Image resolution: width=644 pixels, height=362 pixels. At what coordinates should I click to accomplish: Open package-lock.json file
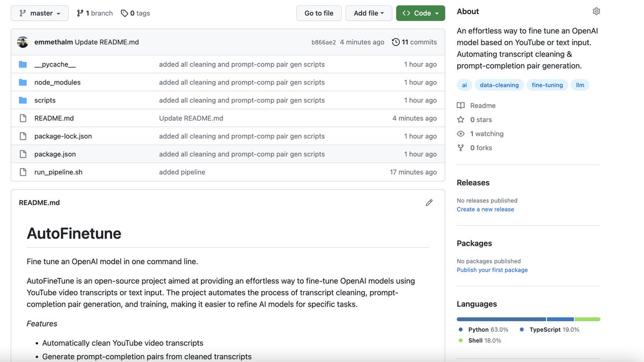(x=63, y=136)
